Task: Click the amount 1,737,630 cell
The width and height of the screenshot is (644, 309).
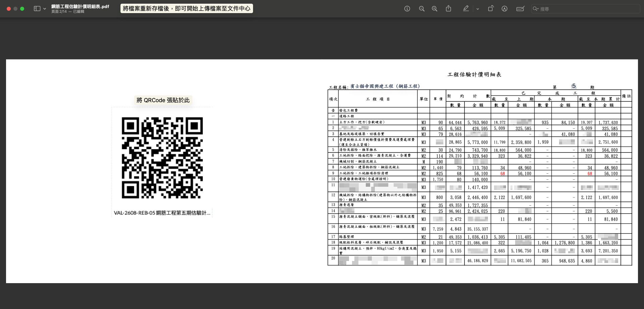Action: (608, 123)
